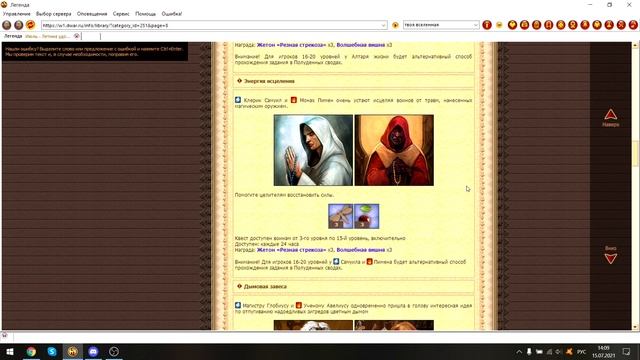
Task: Click the scrollbar's down arrow
Action: [x=635, y=327]
